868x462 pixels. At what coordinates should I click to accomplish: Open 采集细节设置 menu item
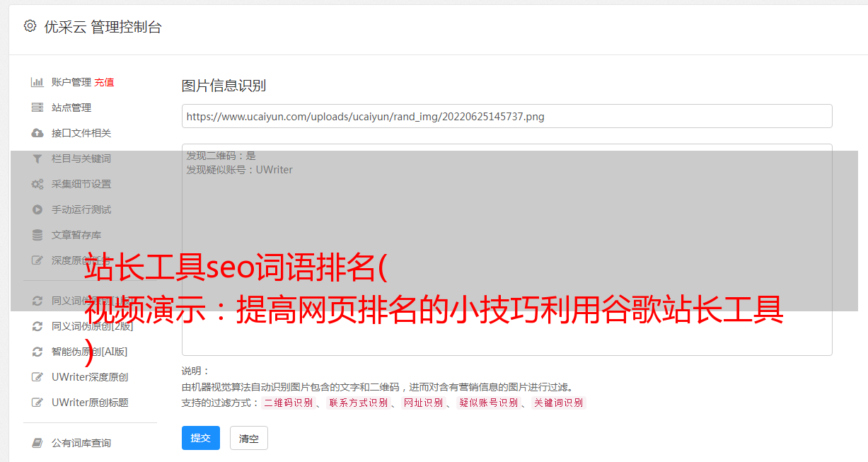tap(81, 184)
